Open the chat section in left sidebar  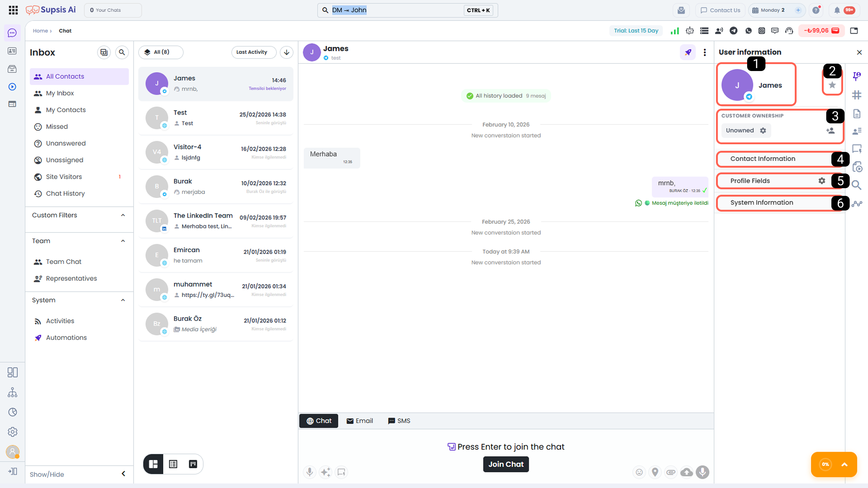[x=12, y=33]
